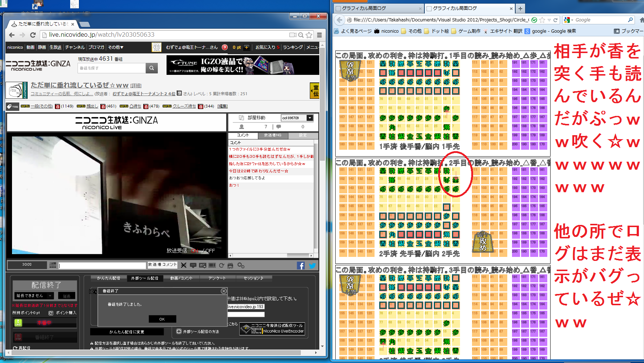Click the TAG icon in the tag row
The image size is (644, 363).
coord(13,106)
